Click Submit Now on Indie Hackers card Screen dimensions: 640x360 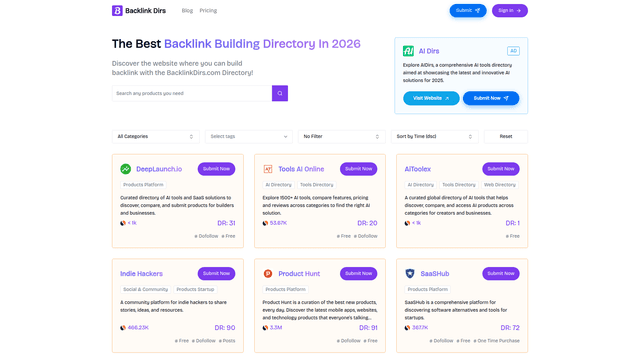216,273
